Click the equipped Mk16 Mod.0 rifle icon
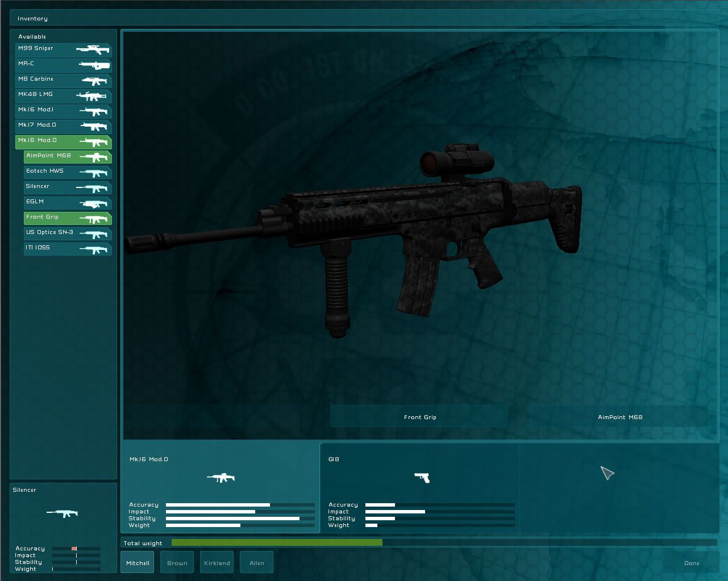This screenshot has height=581, width=728. pos(221,478)
